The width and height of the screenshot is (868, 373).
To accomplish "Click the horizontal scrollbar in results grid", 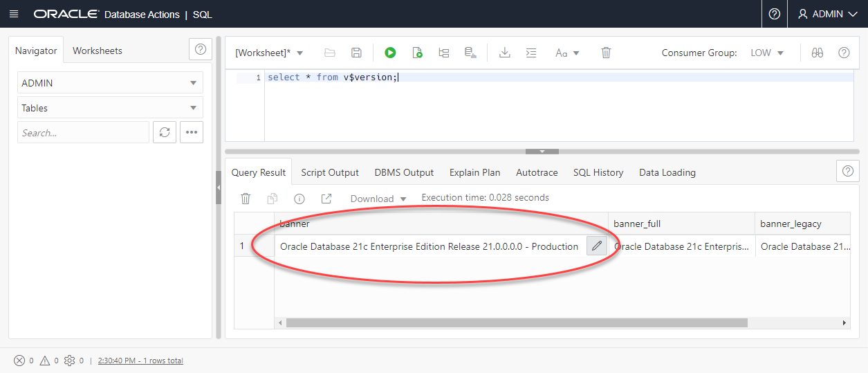I will [517, 322].
